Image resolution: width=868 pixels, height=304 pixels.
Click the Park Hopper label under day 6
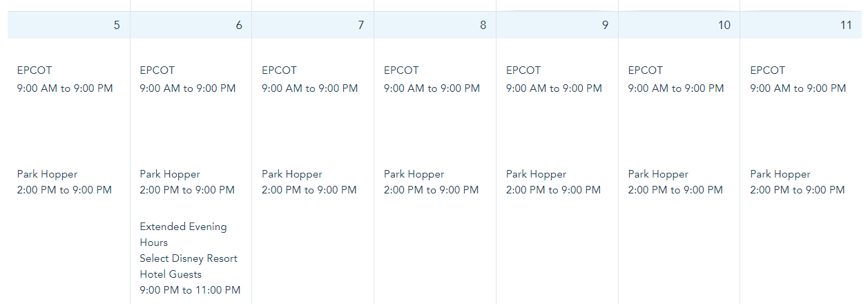tap(170, 174)
